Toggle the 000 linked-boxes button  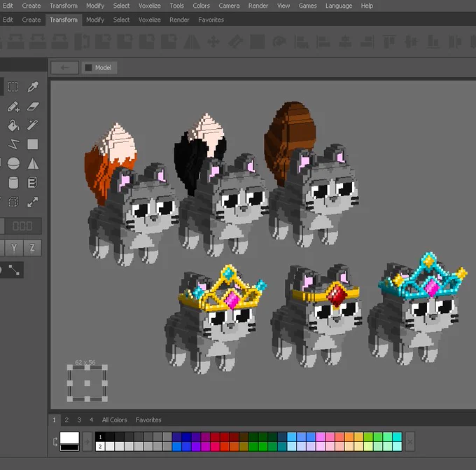(x=23, y=226)
